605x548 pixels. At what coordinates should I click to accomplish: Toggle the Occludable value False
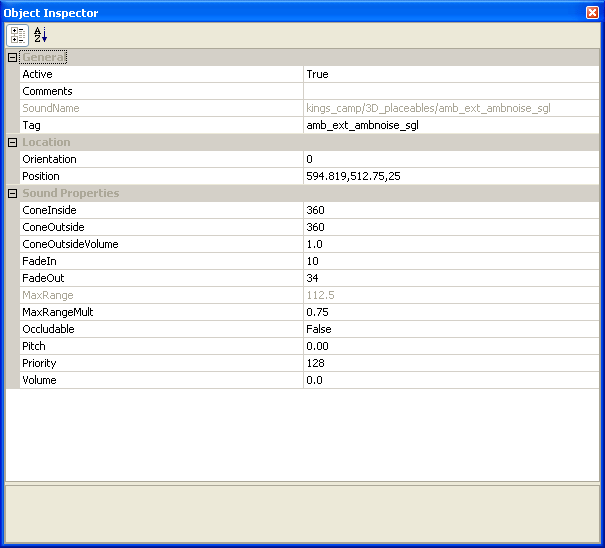click(x=451, y=330)
